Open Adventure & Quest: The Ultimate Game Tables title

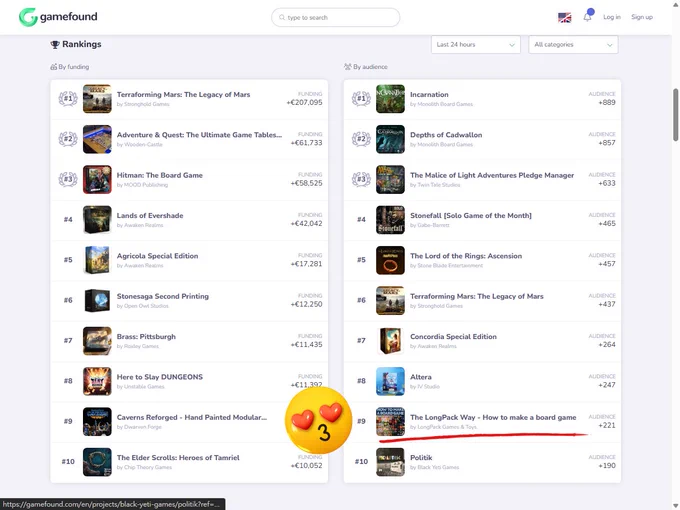pyautogui.click(x=199, y=135)
